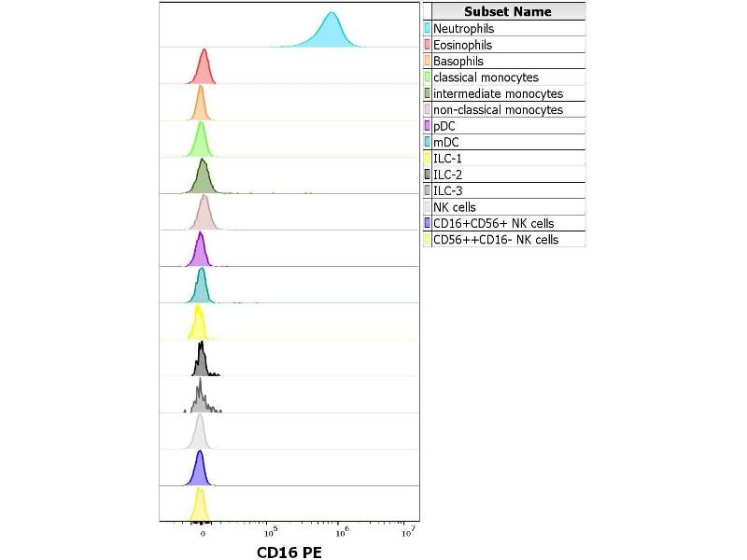Viewport: 747px width, 560px height.
Task: Click the Eosinophils red color swatch
Action: coord(428,44)
